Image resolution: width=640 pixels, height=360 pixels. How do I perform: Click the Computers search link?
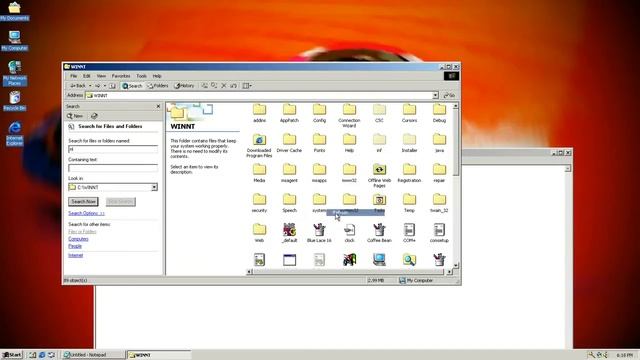(78, 239)
